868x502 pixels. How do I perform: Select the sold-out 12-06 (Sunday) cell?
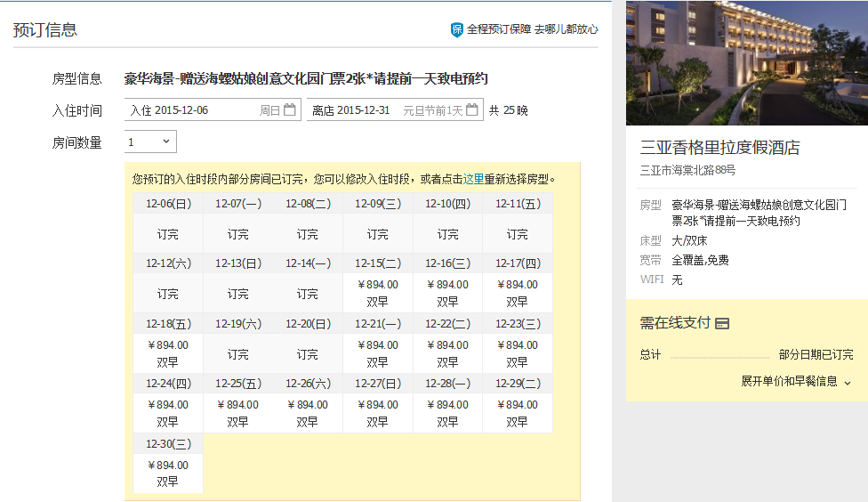click(168, 234)
